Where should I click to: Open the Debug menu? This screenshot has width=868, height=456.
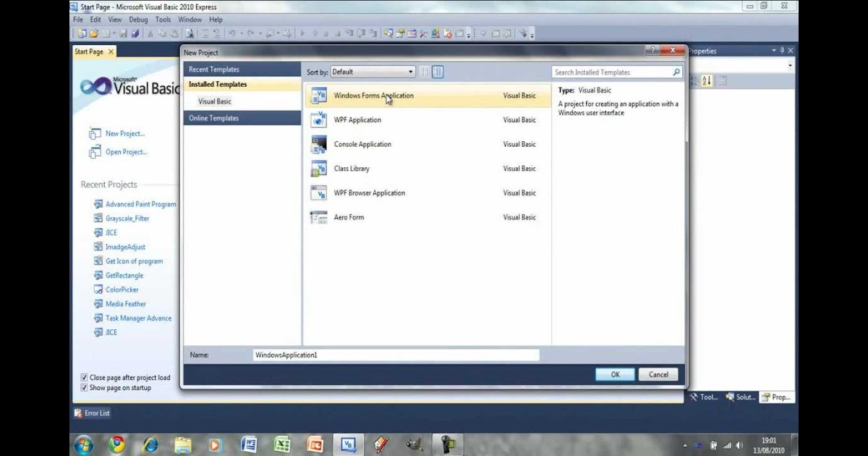[x=138, y=20]
